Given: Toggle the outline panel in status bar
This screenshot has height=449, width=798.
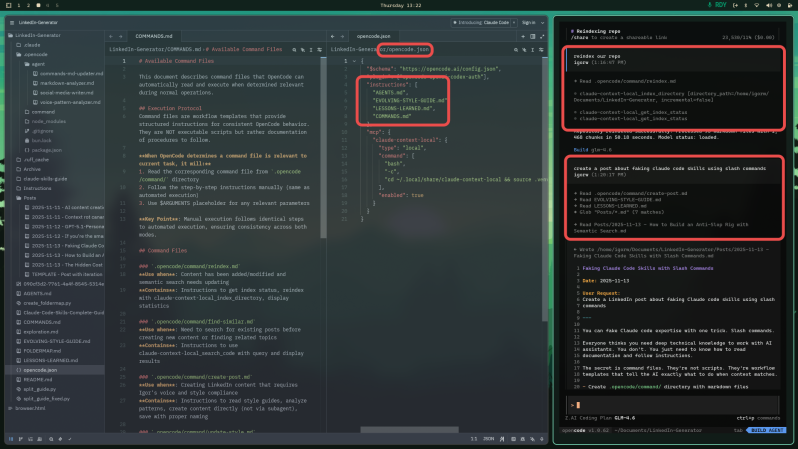Looking at the screenshot, I should (31, 439).
